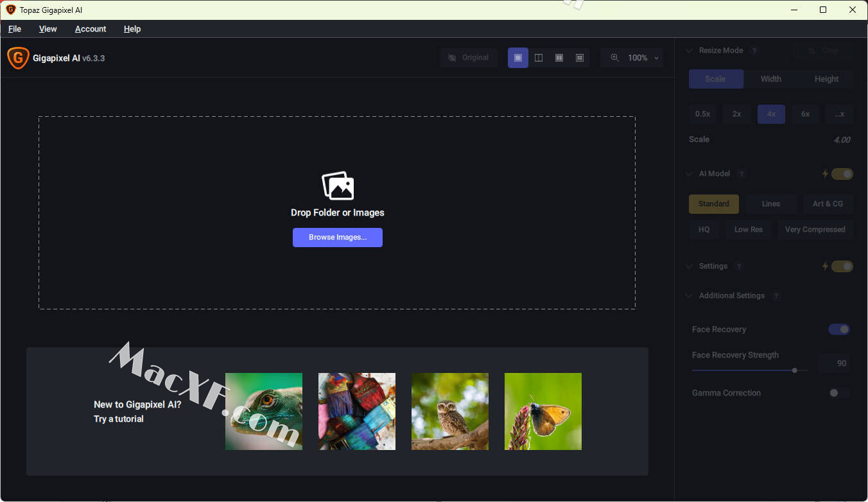
Task: Open the paint brushes tutorial thumbnail
Action: 357,411
